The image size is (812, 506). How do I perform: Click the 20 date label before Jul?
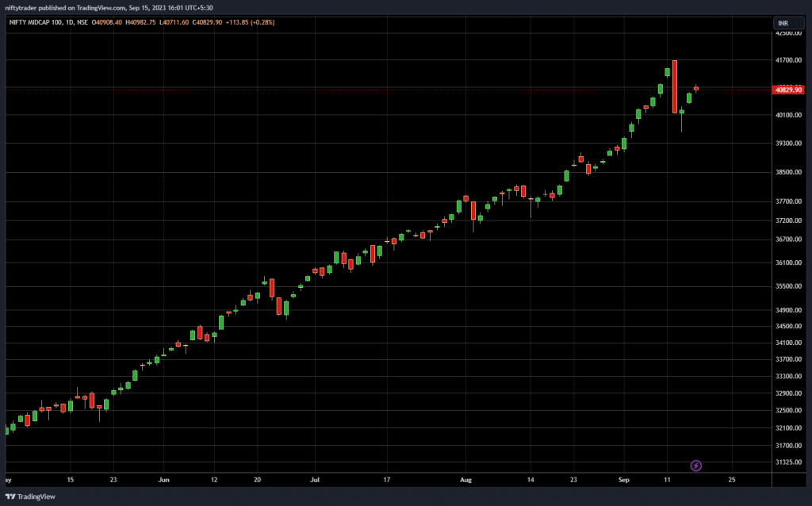(x=258, y=480)
